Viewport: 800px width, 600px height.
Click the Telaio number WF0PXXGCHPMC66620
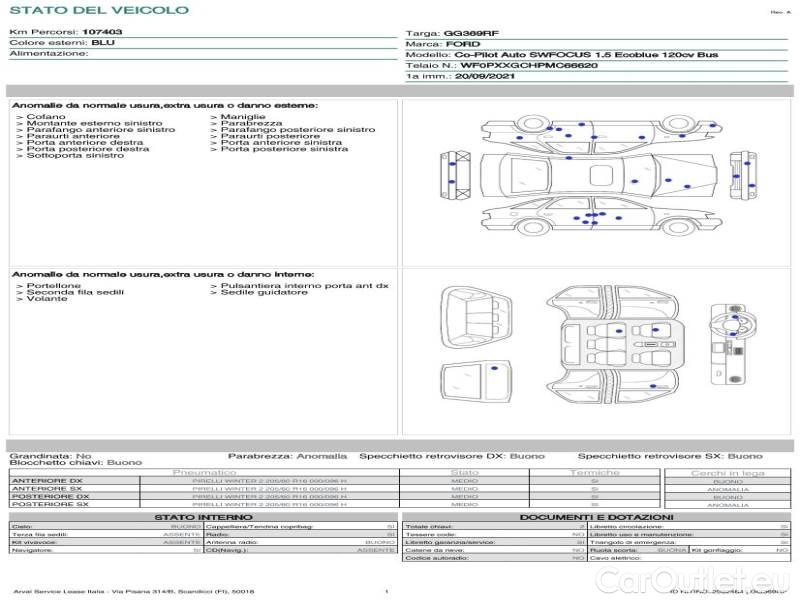[529, 64]
